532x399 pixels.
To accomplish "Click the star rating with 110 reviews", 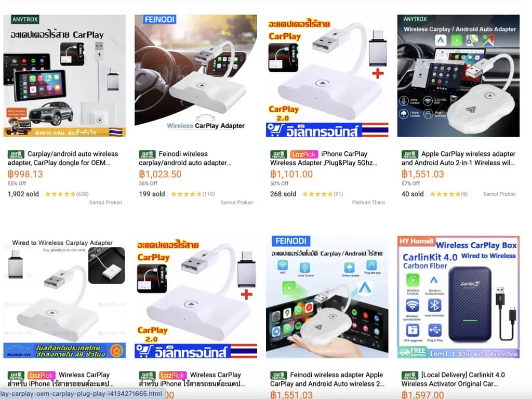I will pyautogui.click(x=193, y=194).
